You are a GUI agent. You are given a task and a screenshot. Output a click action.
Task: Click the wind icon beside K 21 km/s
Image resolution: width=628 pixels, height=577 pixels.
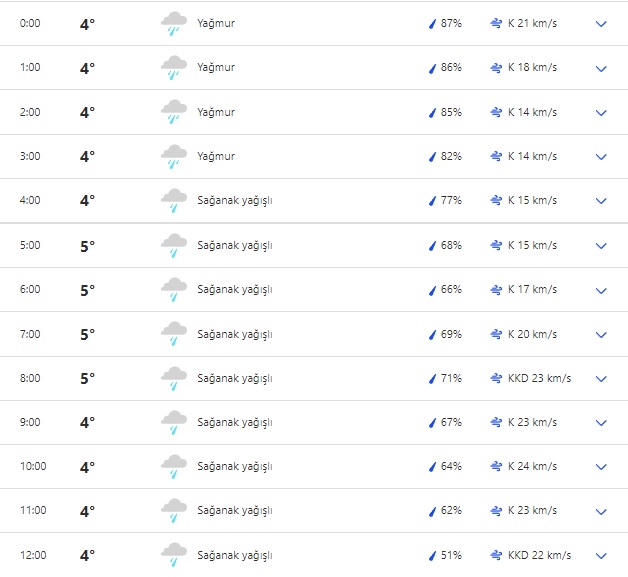click(497, 24)
